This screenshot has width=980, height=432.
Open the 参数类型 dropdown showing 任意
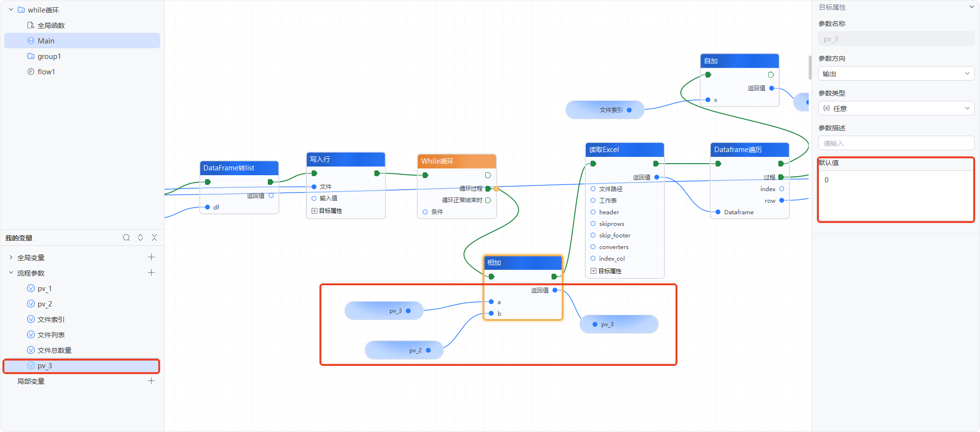coord(896,108)
